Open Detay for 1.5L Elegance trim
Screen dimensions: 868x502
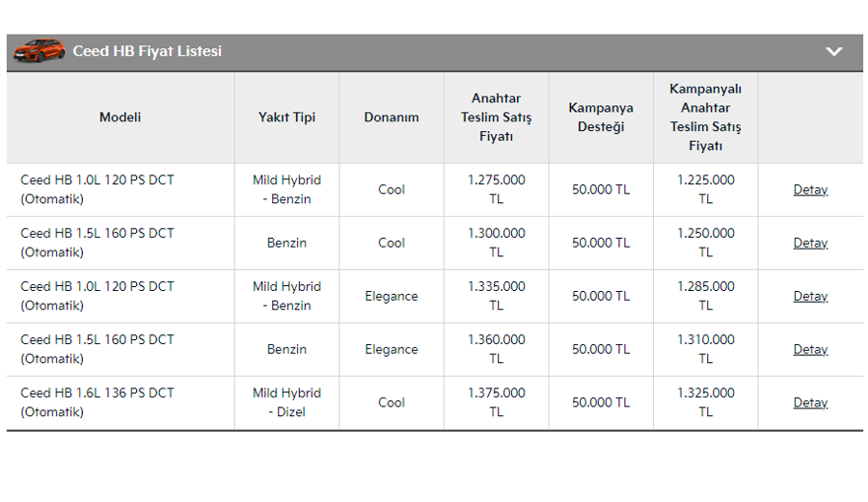pos(810,350)
